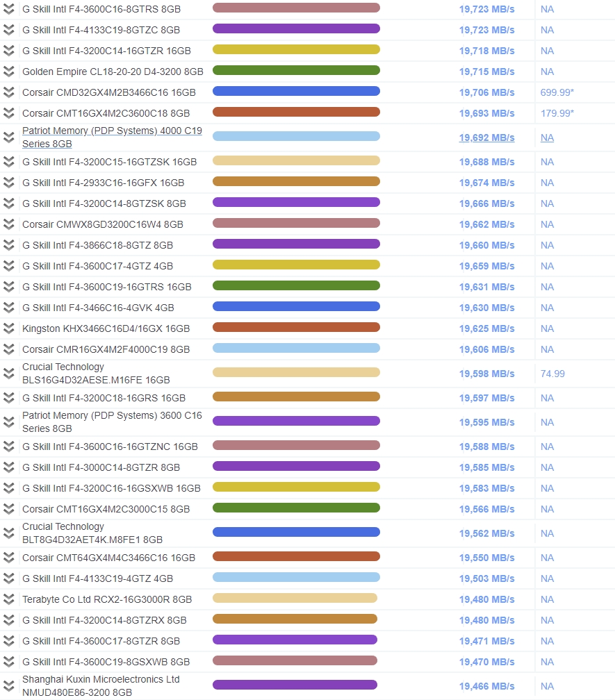The width and height of the screenshot is (615, 700).
Task: Select G Skill Intl F4-3600C17-4GTZ 4GB
Action: [x=98, y=266]
